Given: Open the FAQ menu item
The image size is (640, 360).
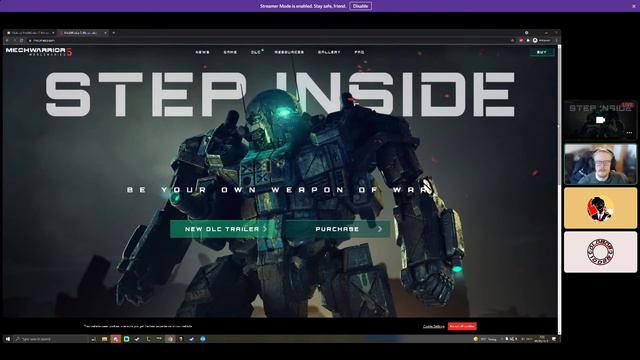Looking at the screenshot, I should click(359, 52).
